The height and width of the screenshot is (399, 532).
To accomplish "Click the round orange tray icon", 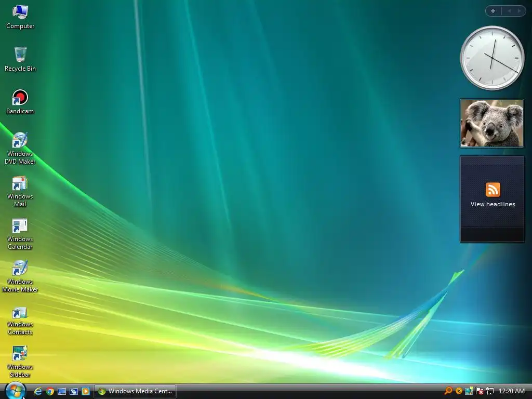I will 459,391.
